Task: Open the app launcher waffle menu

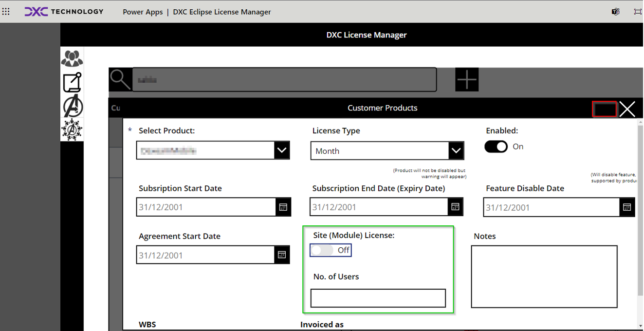Action: 6,12
